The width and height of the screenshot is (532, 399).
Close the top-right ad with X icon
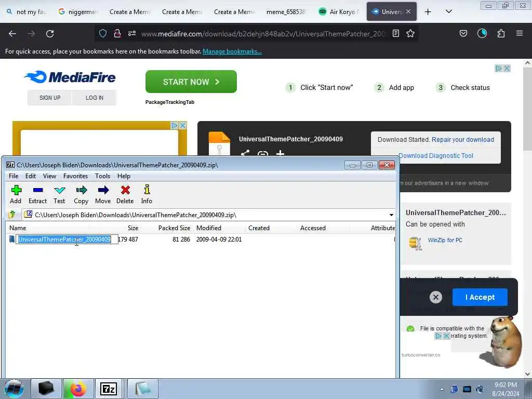(x=507, y=69)
